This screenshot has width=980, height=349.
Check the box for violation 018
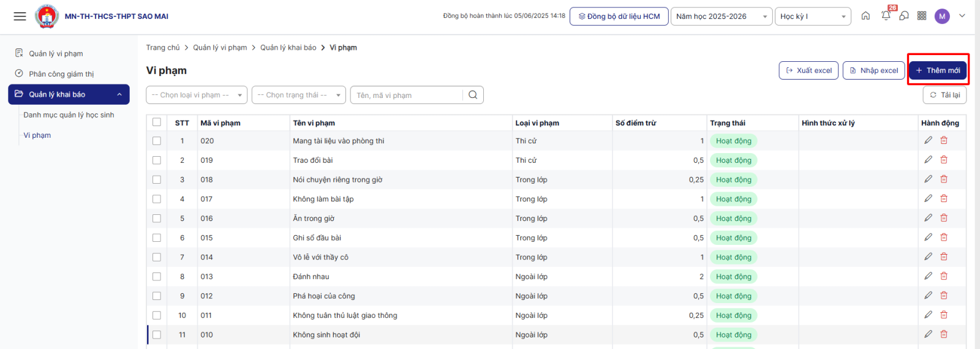point(157,179)
